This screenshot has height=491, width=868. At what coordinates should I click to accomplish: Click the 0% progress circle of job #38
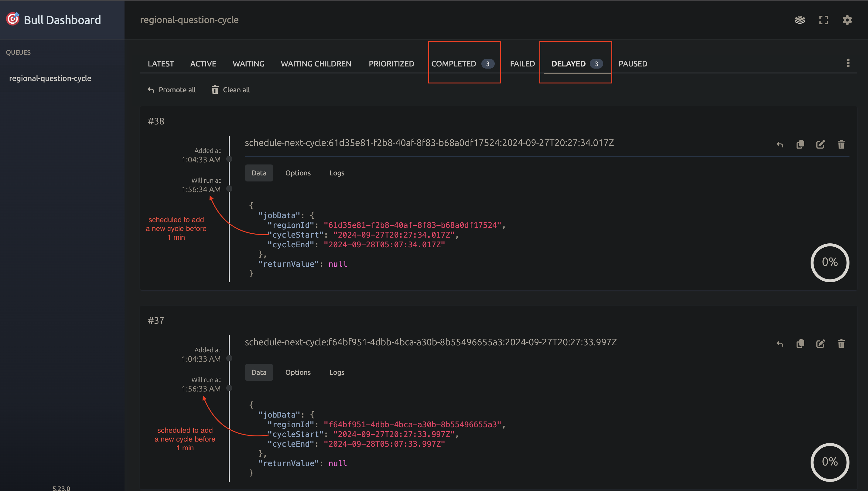[x=829, y=262]
